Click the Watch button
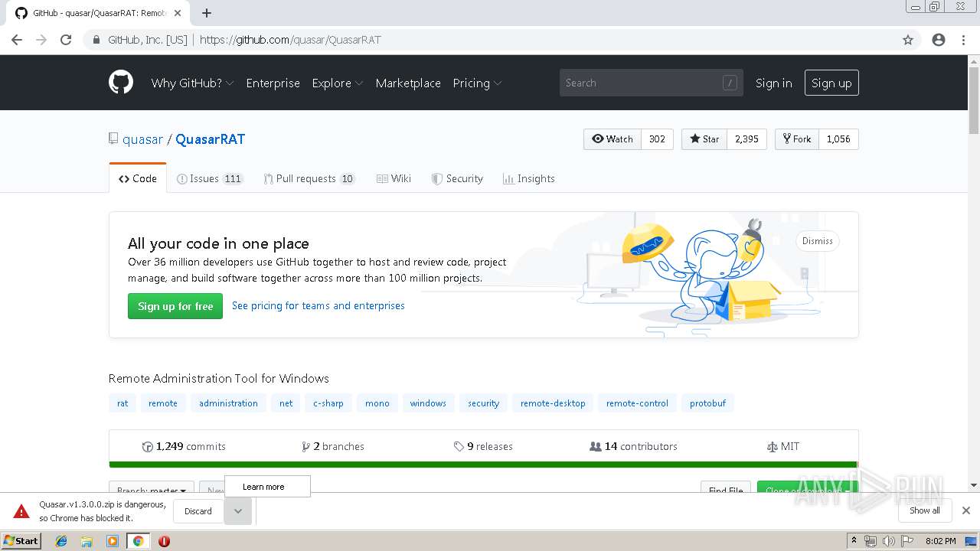The image size is (980, 551). 612,139
